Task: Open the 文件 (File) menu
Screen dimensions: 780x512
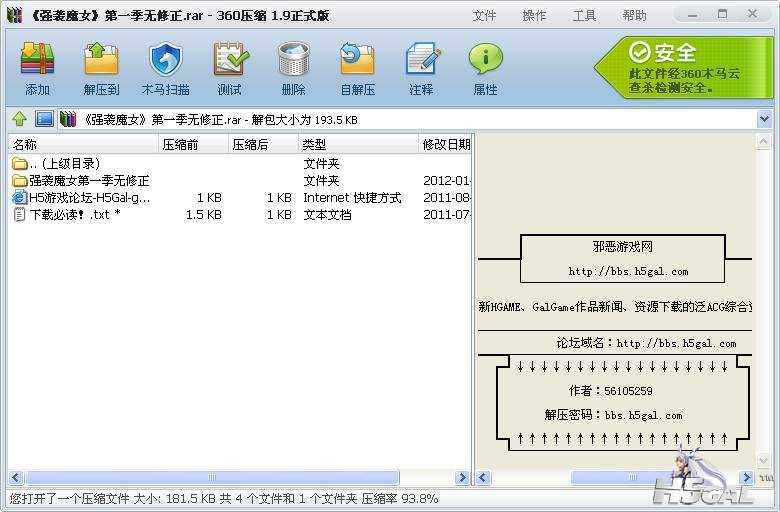Action: click(484, 15)
